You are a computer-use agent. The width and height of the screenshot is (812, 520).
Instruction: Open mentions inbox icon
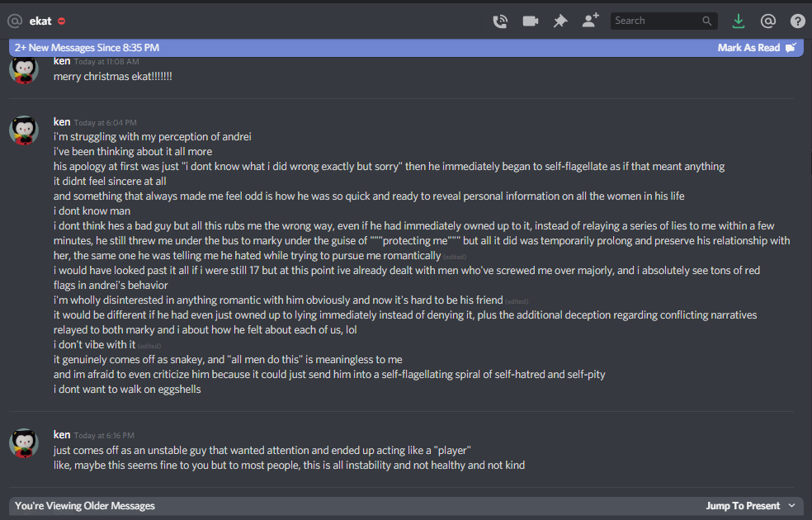coord(767,21)
